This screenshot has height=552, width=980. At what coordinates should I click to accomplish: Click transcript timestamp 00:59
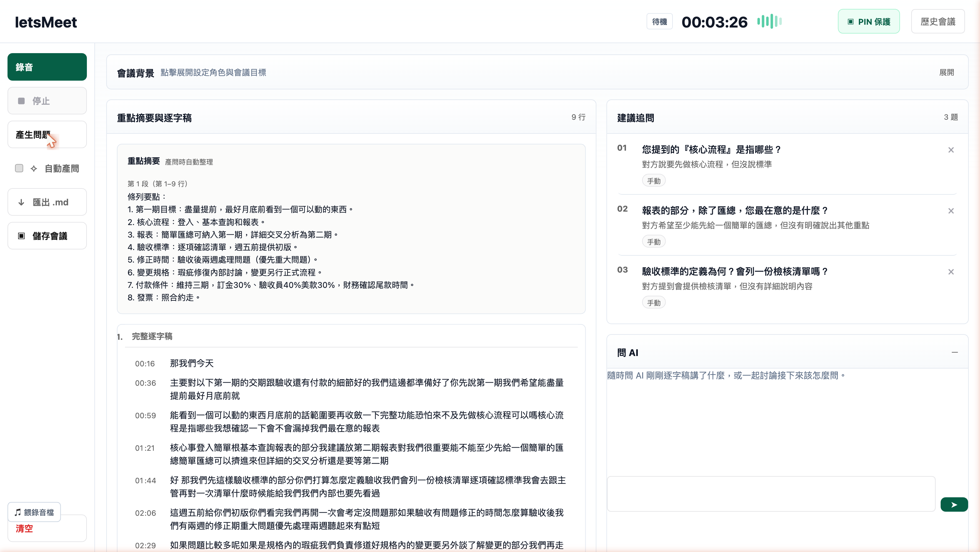click(x=145, y=415)
